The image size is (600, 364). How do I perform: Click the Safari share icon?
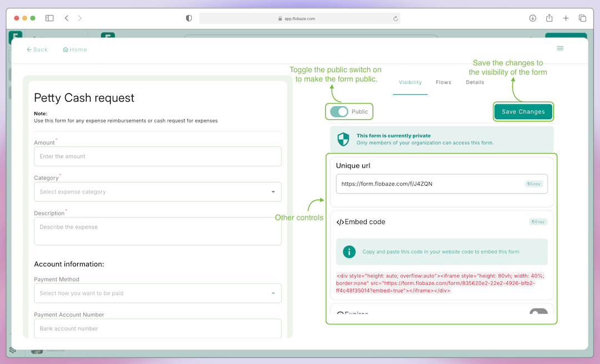[x=549, y=18]
